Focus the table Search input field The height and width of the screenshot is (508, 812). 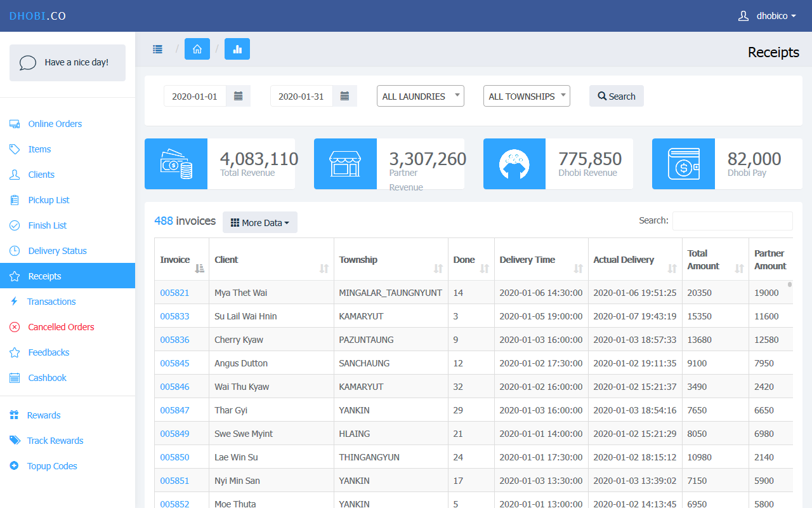click(732, 221)
